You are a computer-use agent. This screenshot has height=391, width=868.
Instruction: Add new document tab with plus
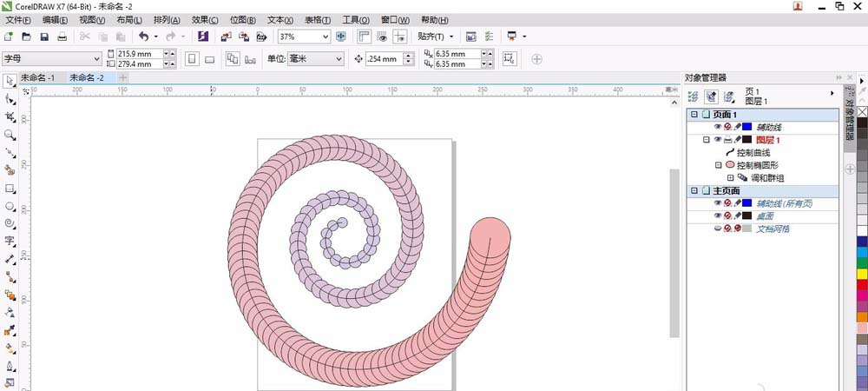click(x=123, y=77)
